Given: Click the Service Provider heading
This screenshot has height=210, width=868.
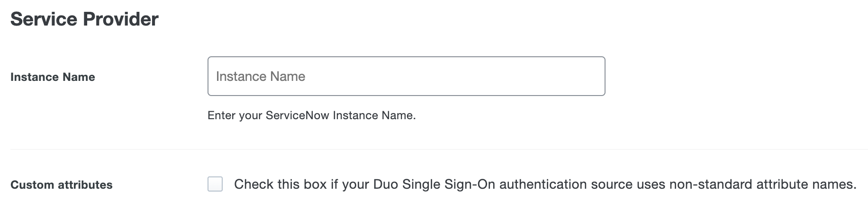Looking at the screenshot, I should click(x=84, y=19).
